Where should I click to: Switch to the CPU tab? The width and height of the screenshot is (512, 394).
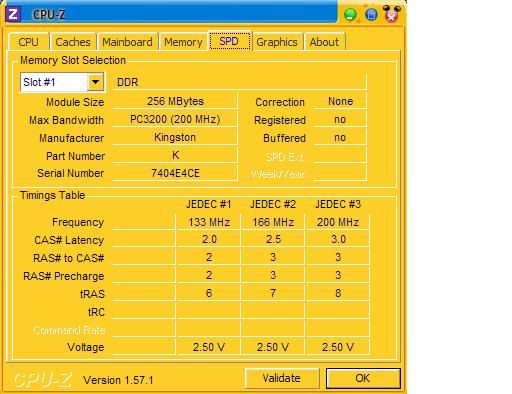coord(28,42)
